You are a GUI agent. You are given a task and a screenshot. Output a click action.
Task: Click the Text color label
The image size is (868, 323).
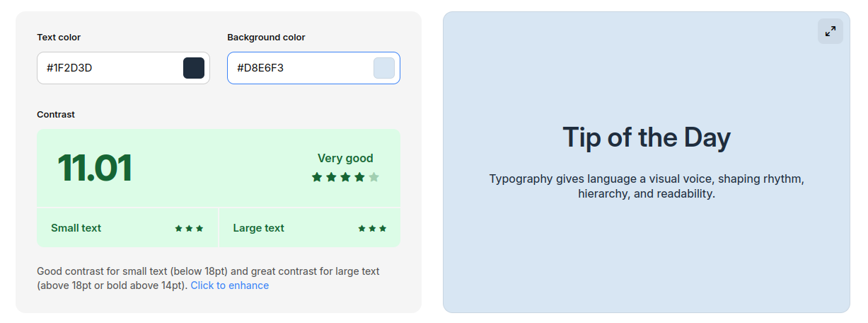click(x=59, y=37)
